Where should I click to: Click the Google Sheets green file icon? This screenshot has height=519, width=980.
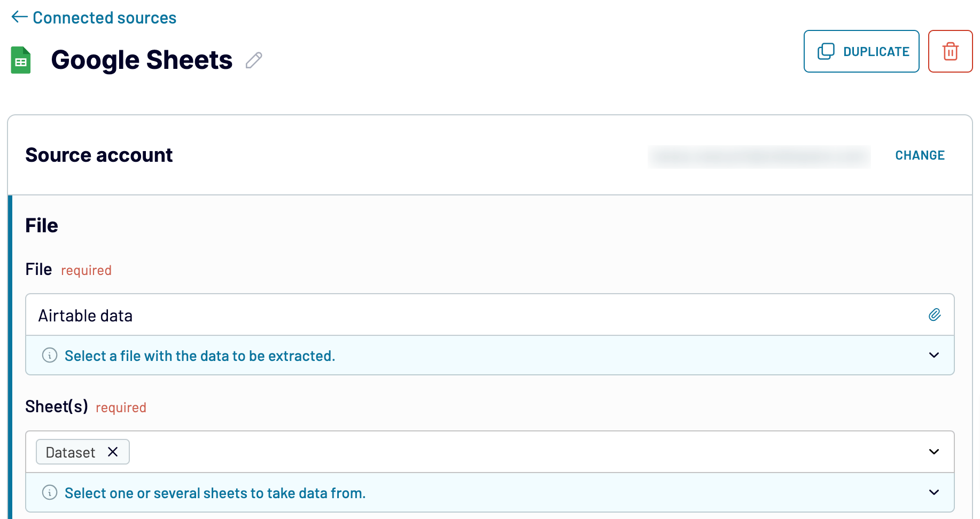click(x=21, y=60)
